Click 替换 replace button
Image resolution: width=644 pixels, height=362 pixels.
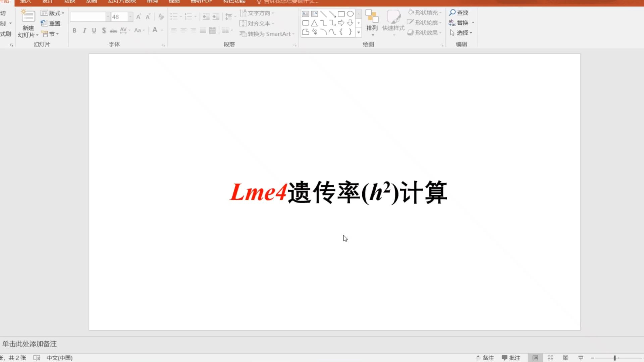[x=459, y=22]
